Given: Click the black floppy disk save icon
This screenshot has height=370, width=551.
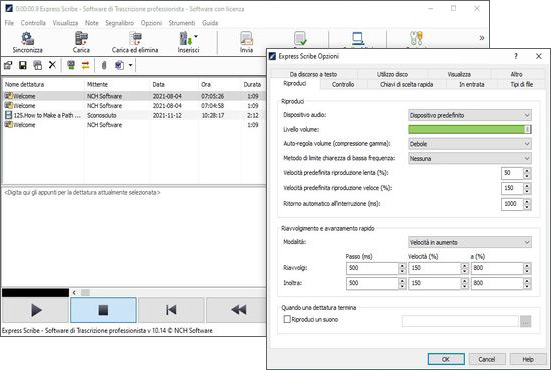Looking at the screenshot, I should 23,65.
